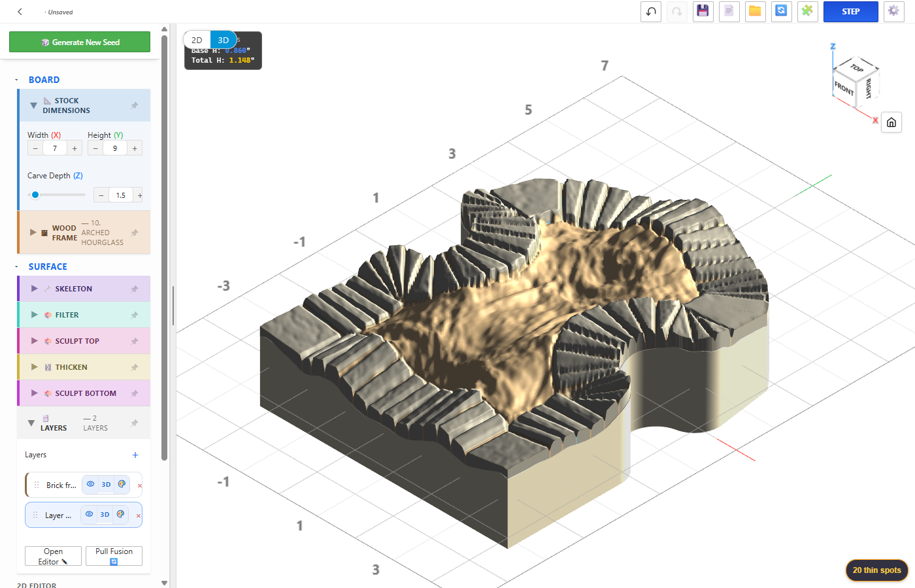Add a new layer with plus icon
This screenshot has height=588, width=915.
(135, 455)
